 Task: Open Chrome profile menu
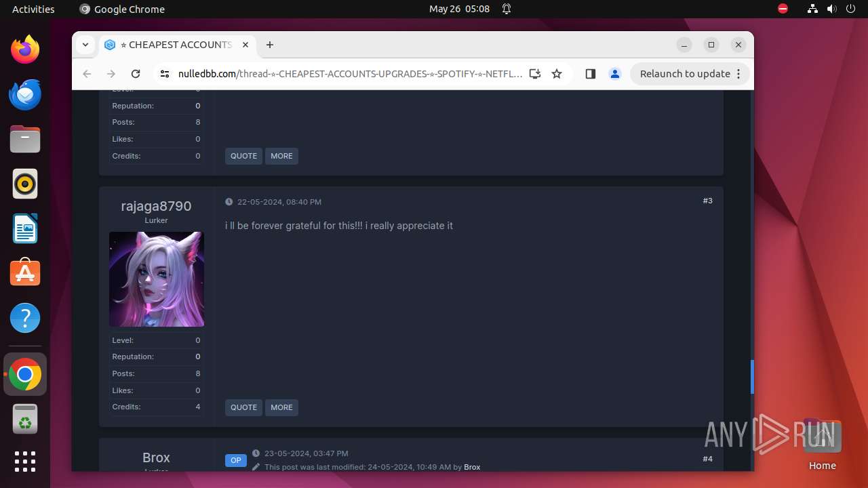[x=615, y=74]
